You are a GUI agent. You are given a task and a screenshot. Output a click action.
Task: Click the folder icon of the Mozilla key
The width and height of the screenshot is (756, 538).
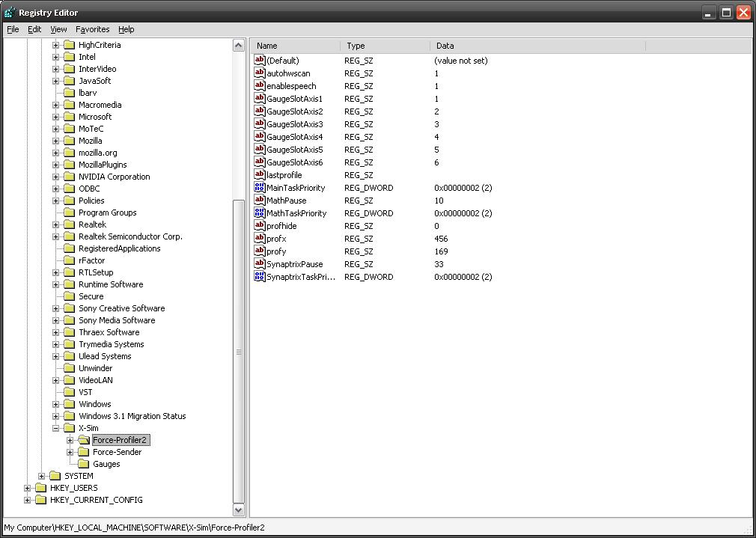[x=70, y=141]
